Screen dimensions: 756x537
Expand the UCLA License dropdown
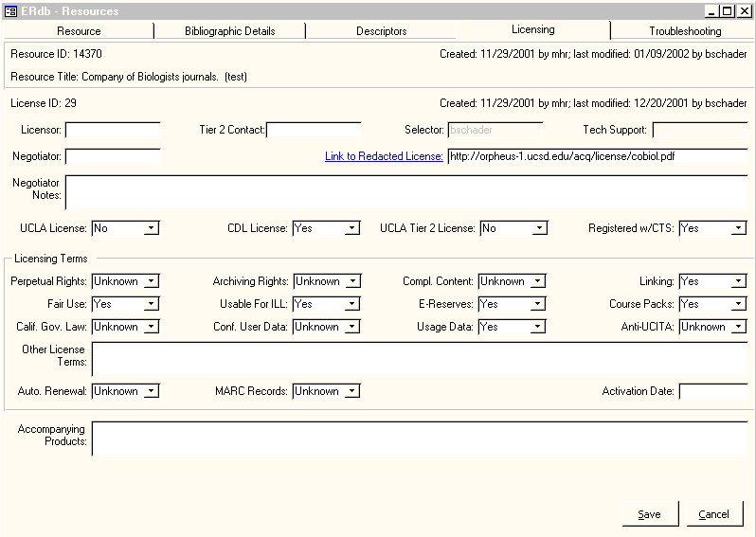tap(152, 228)
